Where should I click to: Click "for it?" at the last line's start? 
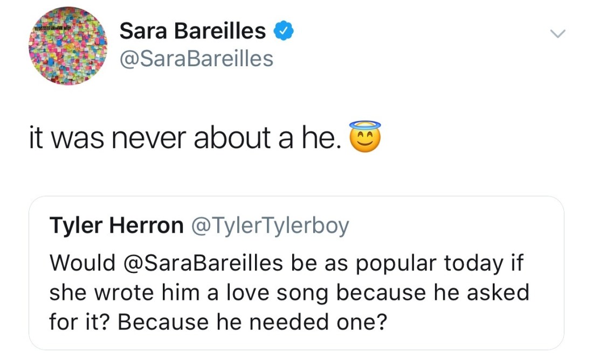79,322
